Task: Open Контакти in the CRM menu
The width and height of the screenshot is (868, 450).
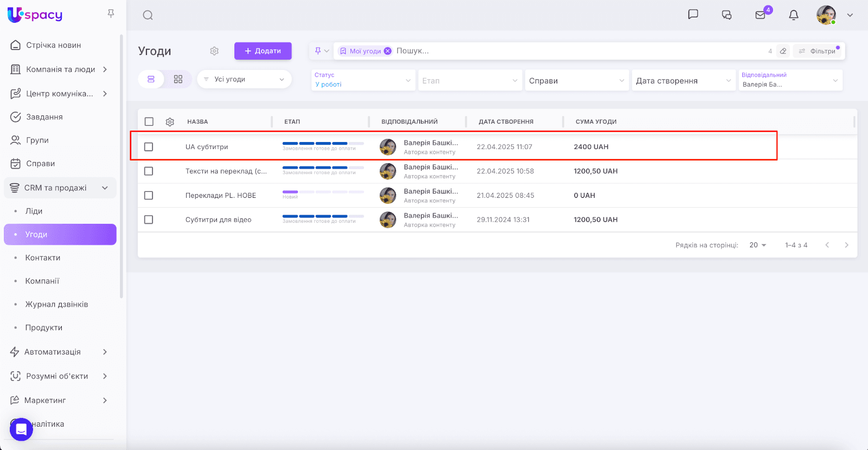Action: click(43, 258)
